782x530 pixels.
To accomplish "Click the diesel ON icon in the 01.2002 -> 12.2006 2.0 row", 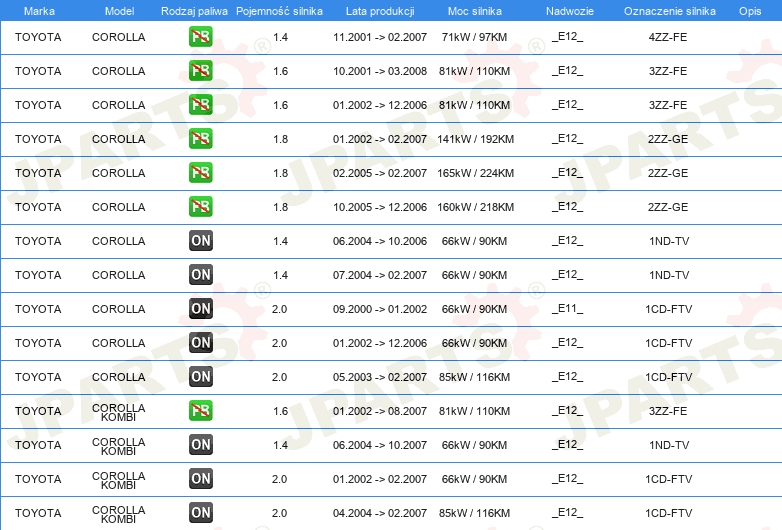I will coord(200,343).
